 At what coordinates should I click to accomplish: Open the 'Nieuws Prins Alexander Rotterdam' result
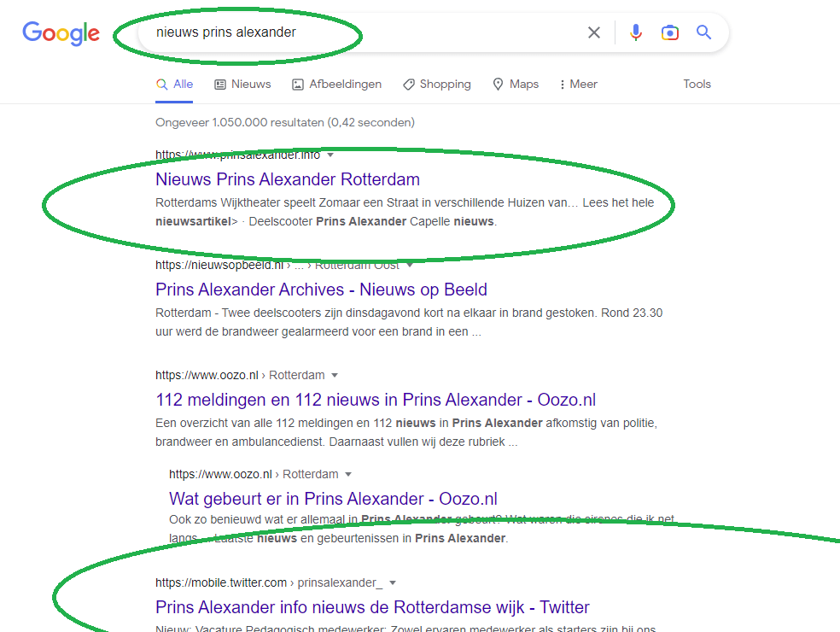288,179
